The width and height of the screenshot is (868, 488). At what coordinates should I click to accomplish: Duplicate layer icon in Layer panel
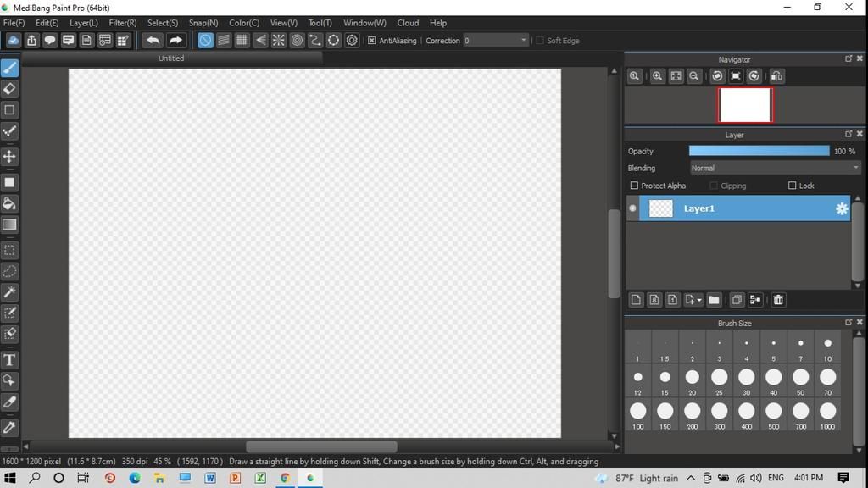point(737,300)
